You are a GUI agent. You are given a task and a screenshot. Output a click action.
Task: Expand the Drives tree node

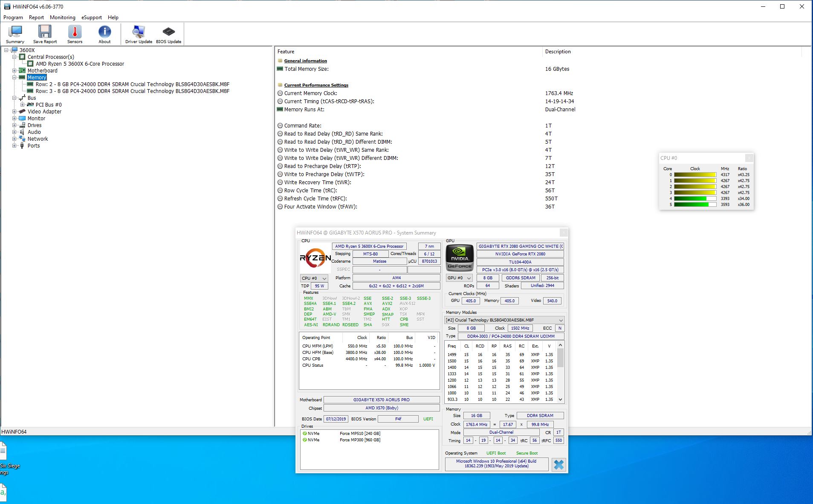click(x=14, y=125)
